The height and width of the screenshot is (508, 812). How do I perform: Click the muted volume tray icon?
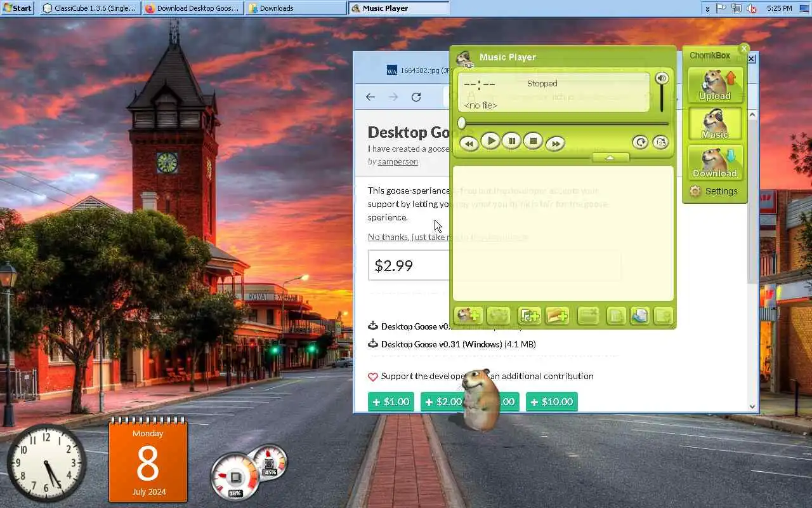752,8
